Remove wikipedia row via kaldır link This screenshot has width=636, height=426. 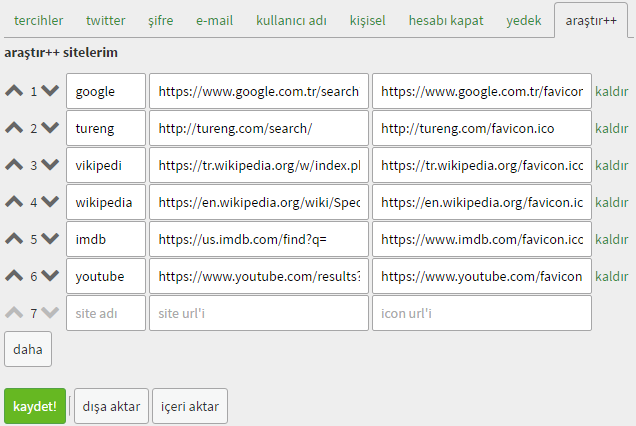612,202
